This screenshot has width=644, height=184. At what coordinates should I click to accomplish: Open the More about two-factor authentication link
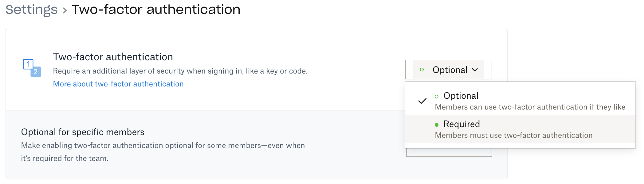[x=118, y=84]
